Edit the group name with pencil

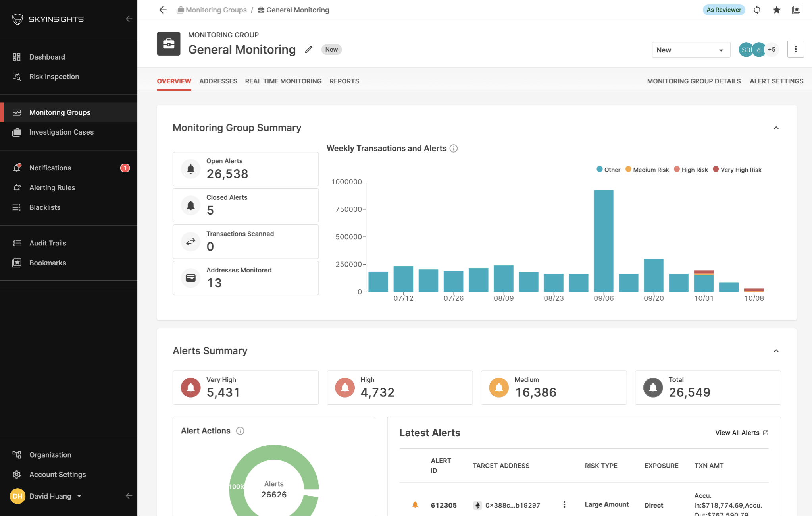(x=308, y=50)
